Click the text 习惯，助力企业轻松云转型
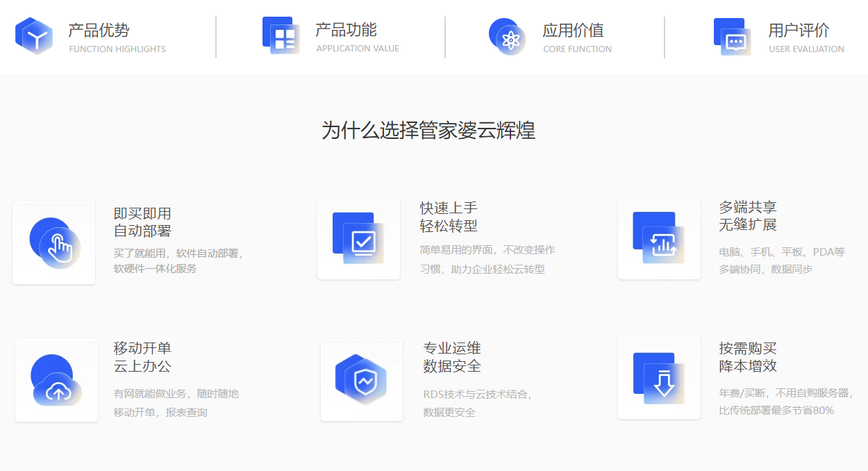The image size is (868, 471). (x=483, y=270)
